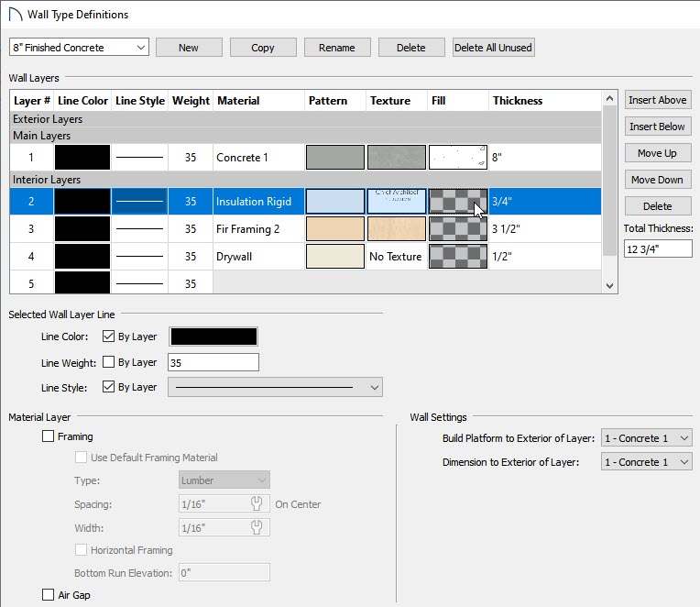Image resolution: width=700 pixels, height=607 pixels.
Task: Open the Line Style dropdown
Action: (275, 387)
